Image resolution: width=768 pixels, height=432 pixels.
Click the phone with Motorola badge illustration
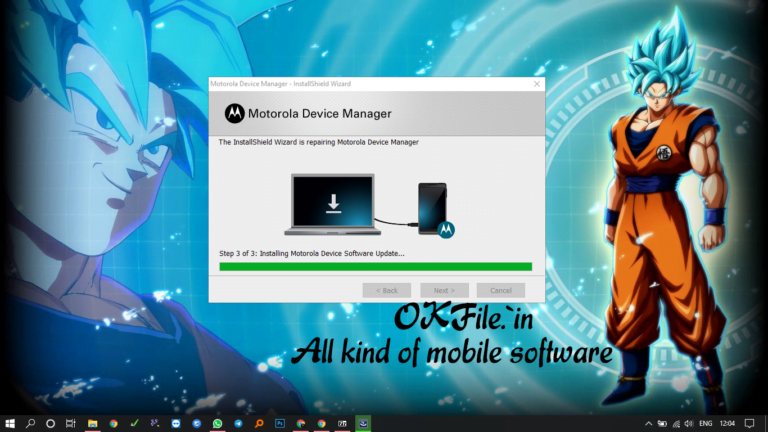436,211
